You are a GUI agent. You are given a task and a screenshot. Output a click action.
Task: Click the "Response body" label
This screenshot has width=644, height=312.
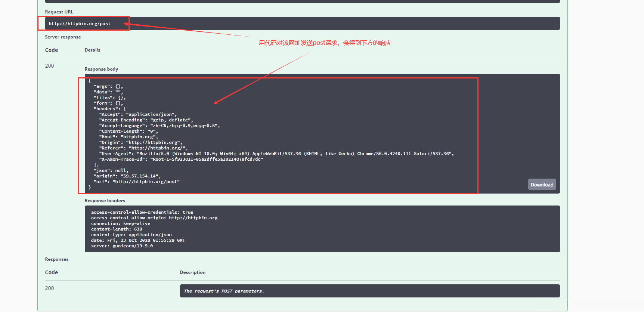101,69
